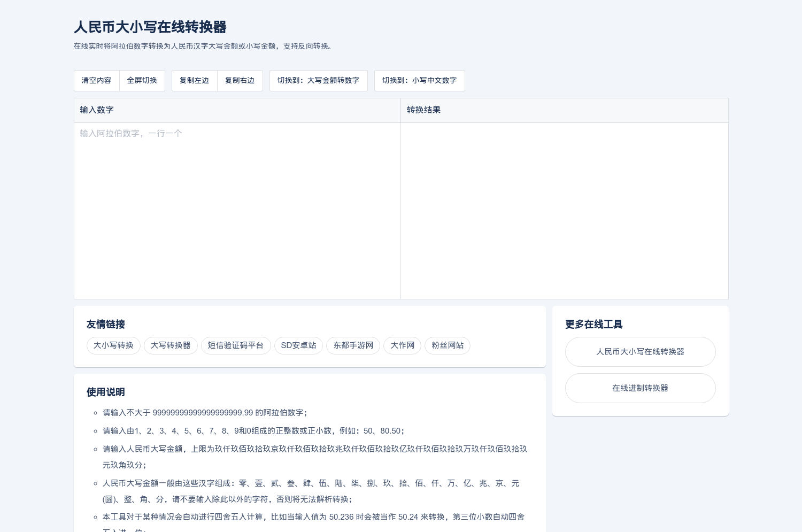Click the subtitle starting 在线实时将阿拉伯数字
This screenshot has height=532, width=802.
[x=204, y=47]
